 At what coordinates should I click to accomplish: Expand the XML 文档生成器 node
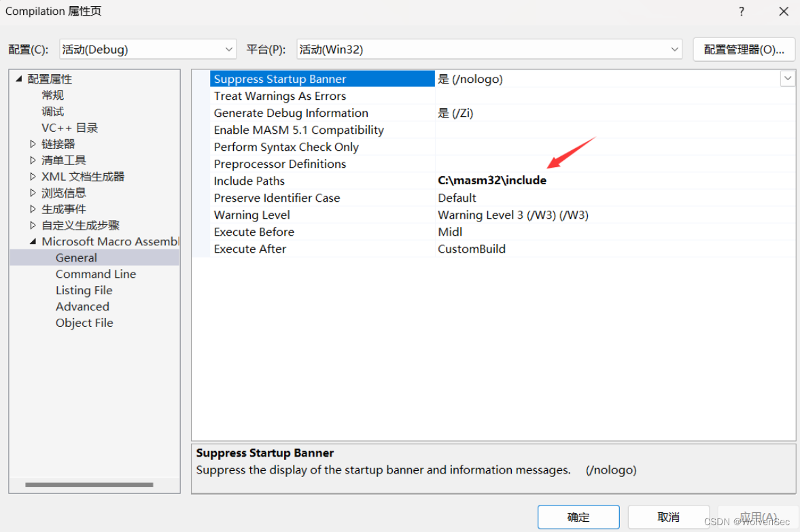click(33, 177)
